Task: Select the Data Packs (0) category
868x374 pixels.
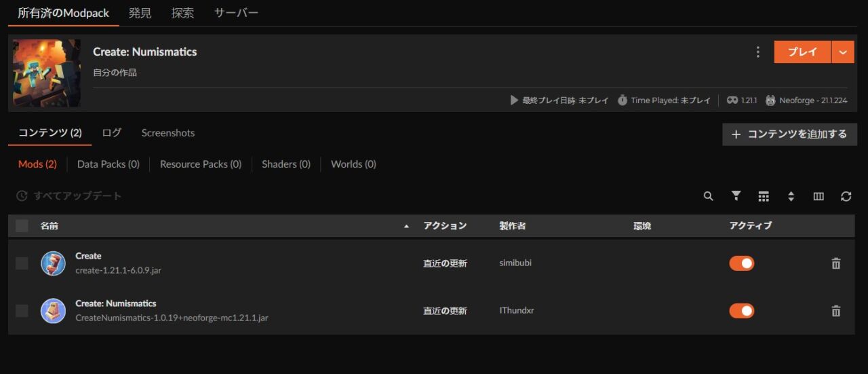Action: pos(108,164)
